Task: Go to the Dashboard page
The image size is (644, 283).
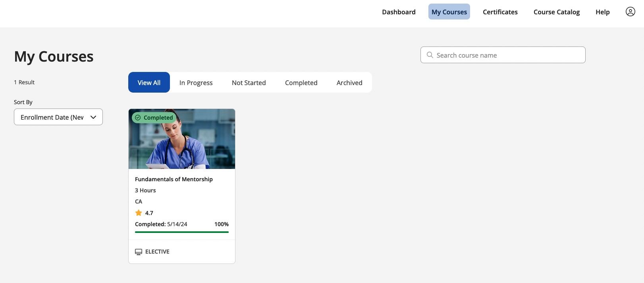Action: (x=399, y=12)
